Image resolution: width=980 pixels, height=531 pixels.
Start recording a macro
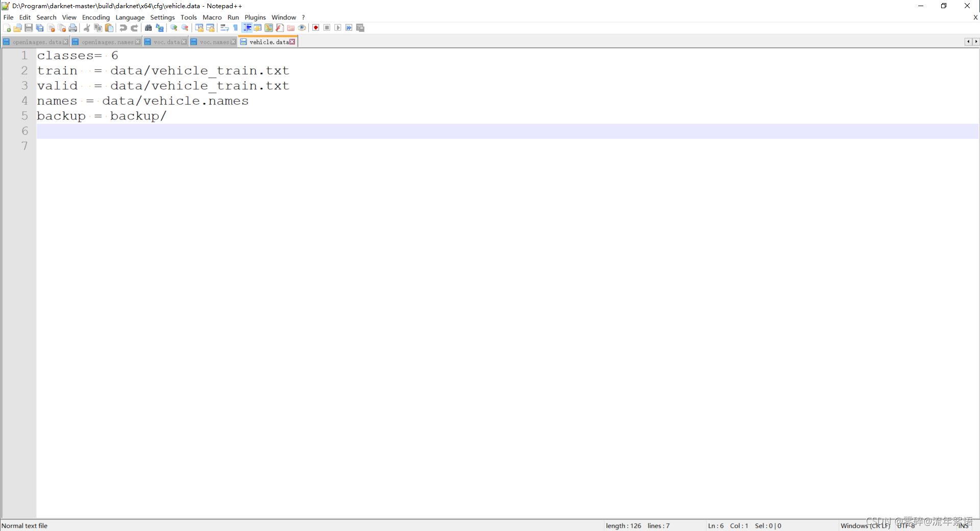(x=316, y=28)
